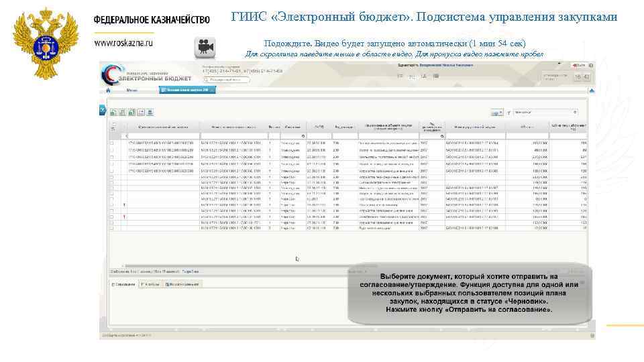This screenshot has width=644, height=362.
Task: Click the fourth header icon under user name
Action: coord(436,76)
